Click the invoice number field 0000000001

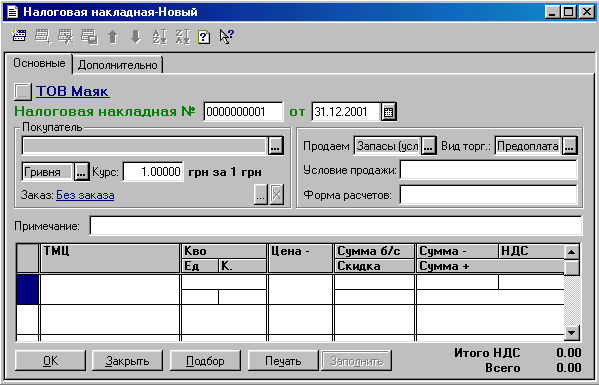click(x=243, y=112)
